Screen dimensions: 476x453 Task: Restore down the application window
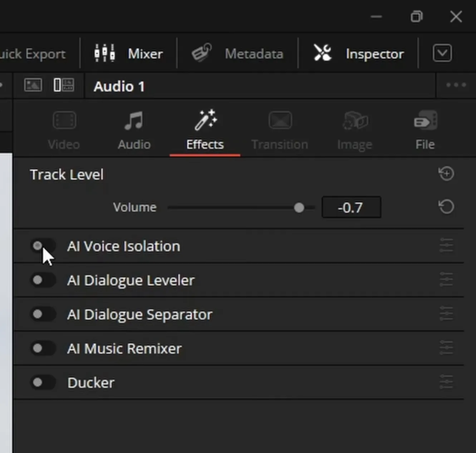[417, 16]
